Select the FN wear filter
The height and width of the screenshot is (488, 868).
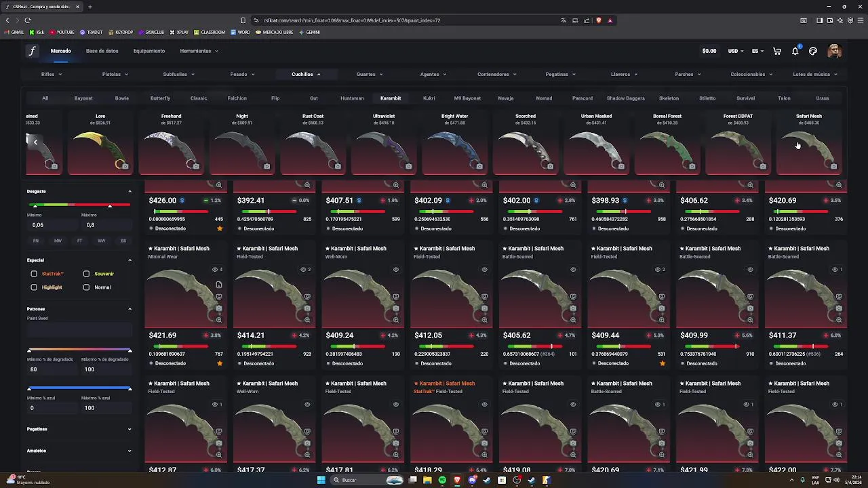point(36,241)
